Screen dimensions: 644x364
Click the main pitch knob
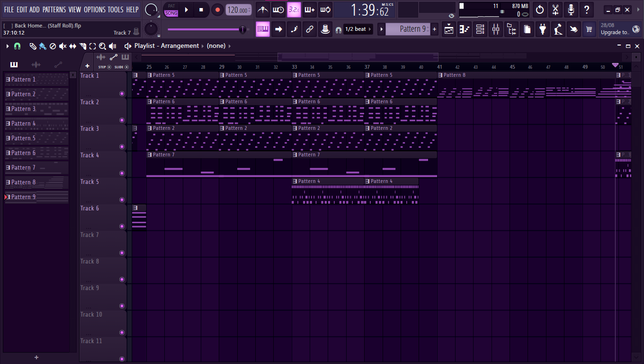click(151, 29)
